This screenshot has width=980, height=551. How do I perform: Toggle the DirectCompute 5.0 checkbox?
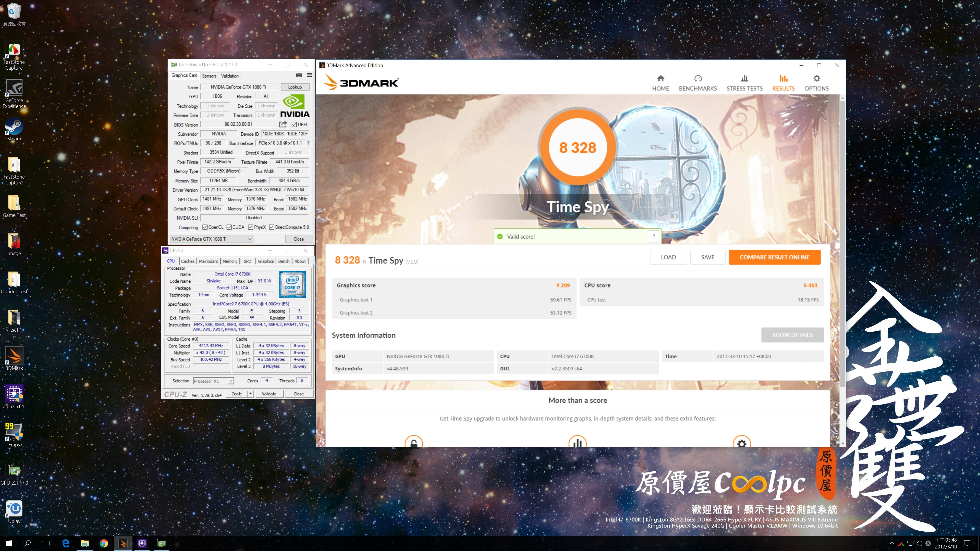tap(272, 227)
